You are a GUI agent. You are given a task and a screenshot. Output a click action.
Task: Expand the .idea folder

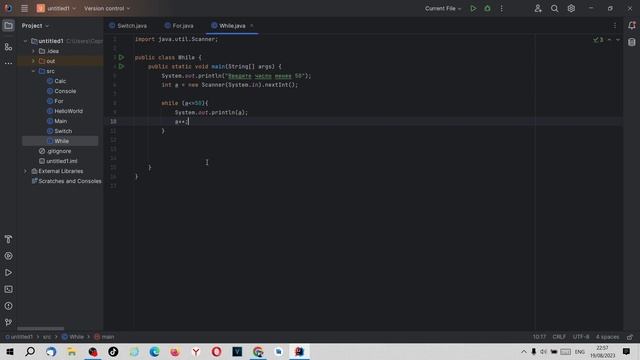click(x=33, y=51)
